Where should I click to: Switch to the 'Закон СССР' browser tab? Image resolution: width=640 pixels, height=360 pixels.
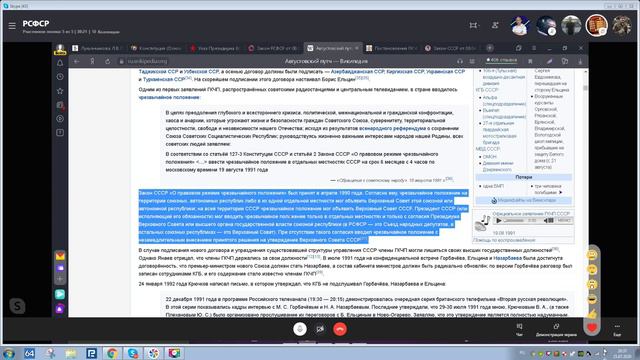pyautogui.click(x=451, y=48)
